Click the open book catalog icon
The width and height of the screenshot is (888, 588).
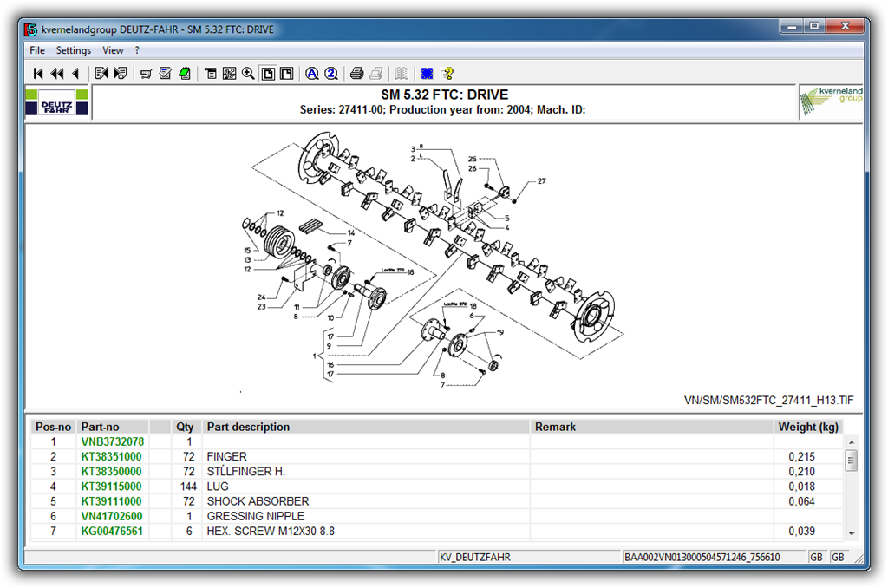pos(402,73)
